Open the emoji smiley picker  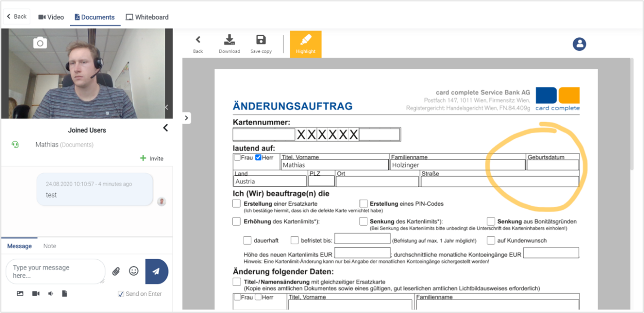click(134, 271)
